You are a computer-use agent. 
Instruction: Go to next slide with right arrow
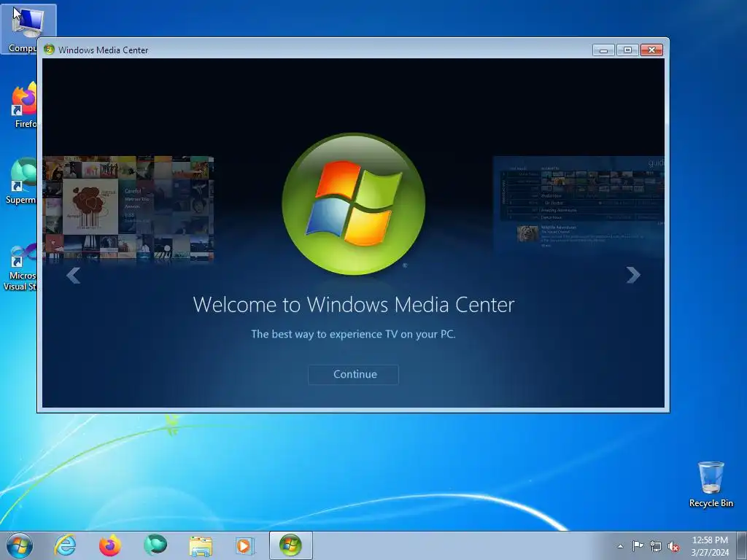pyautogui.click(x=632, y=275)
